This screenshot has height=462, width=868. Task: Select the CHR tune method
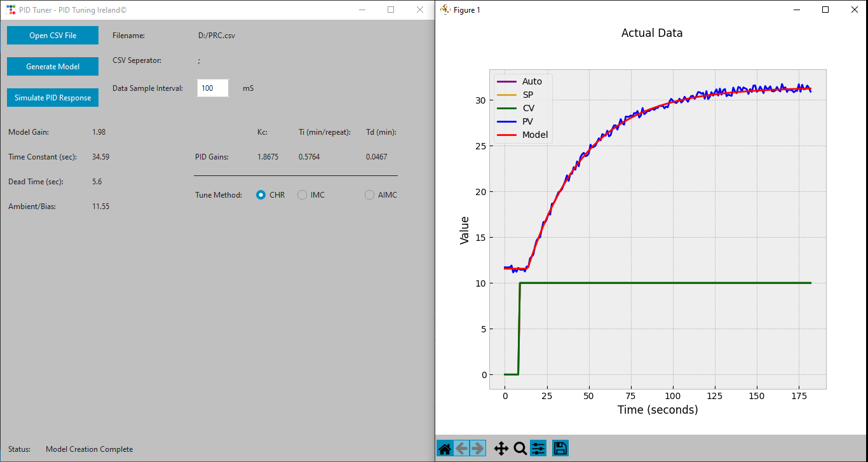pyautogui.click(x=261, y=195)
